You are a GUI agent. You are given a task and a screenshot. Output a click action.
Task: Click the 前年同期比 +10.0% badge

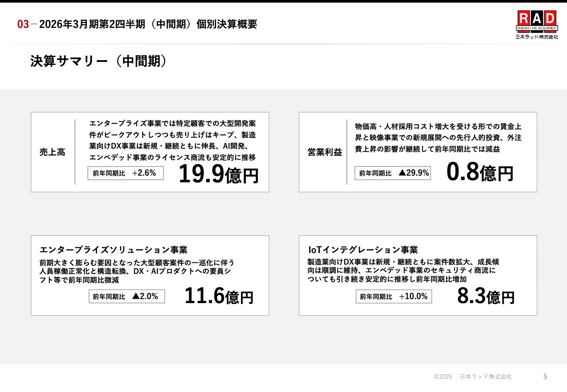pos(394,296)
